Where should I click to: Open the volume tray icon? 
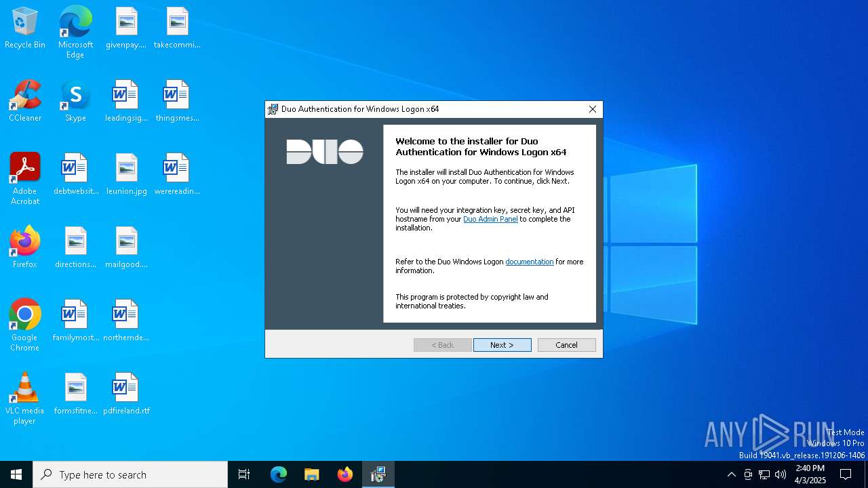781,474
